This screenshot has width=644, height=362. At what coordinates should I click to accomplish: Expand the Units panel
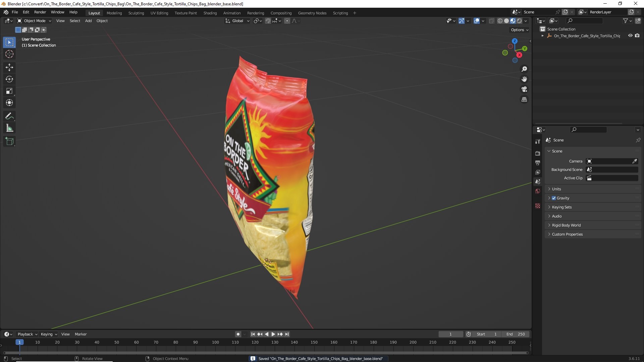coord(593,189)
